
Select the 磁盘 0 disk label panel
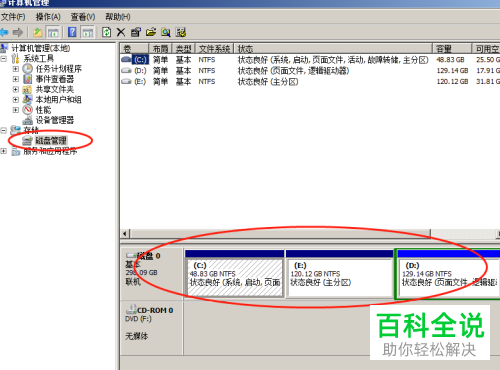pyautogui.click(x=152, y=273)
